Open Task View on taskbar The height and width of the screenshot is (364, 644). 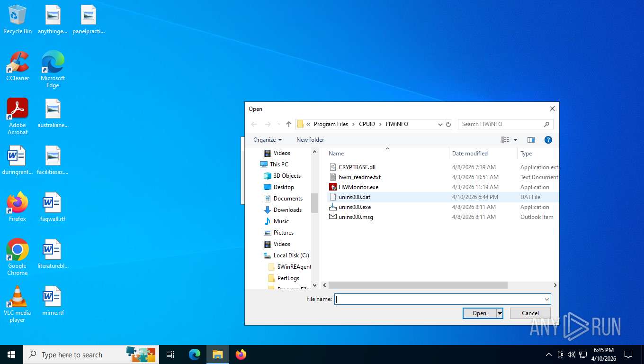pos(170,355)
